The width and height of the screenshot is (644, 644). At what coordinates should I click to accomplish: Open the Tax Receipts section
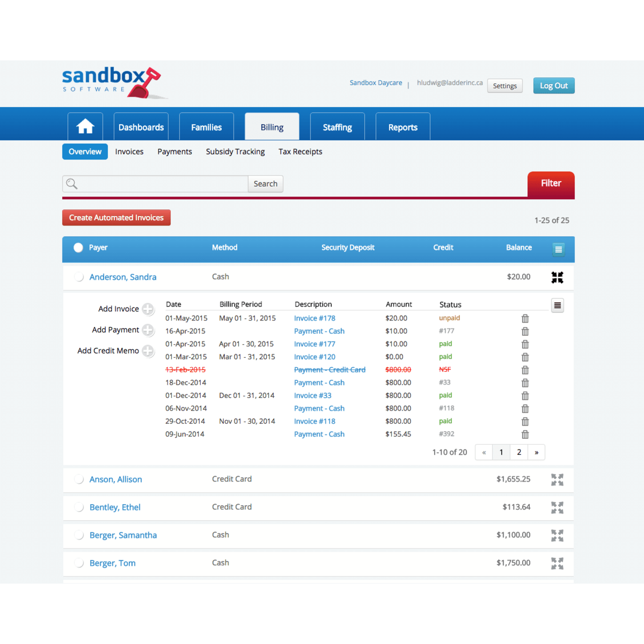tap(300, 151)
